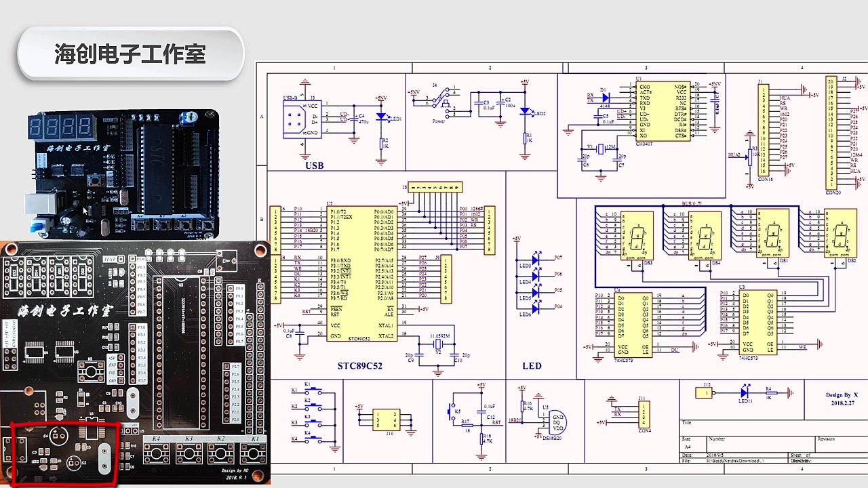Click the Y1 12M crystal symbol

click(x=600, y=148)
